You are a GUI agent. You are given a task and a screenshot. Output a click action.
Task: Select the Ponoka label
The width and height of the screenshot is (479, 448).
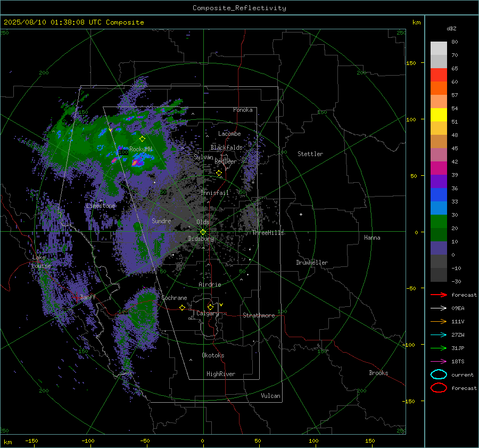(x=243, y=110)
